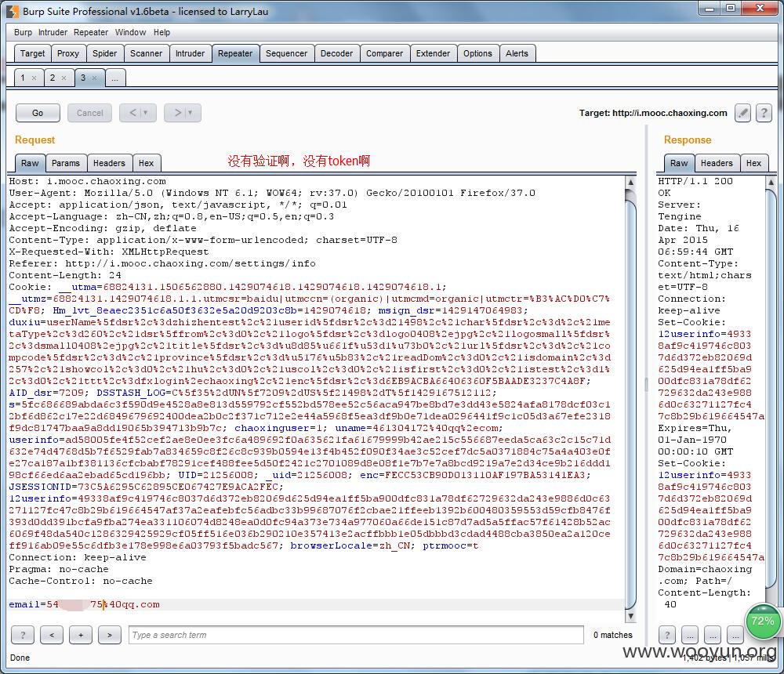Switch to the Spider tab

[104, 53]
